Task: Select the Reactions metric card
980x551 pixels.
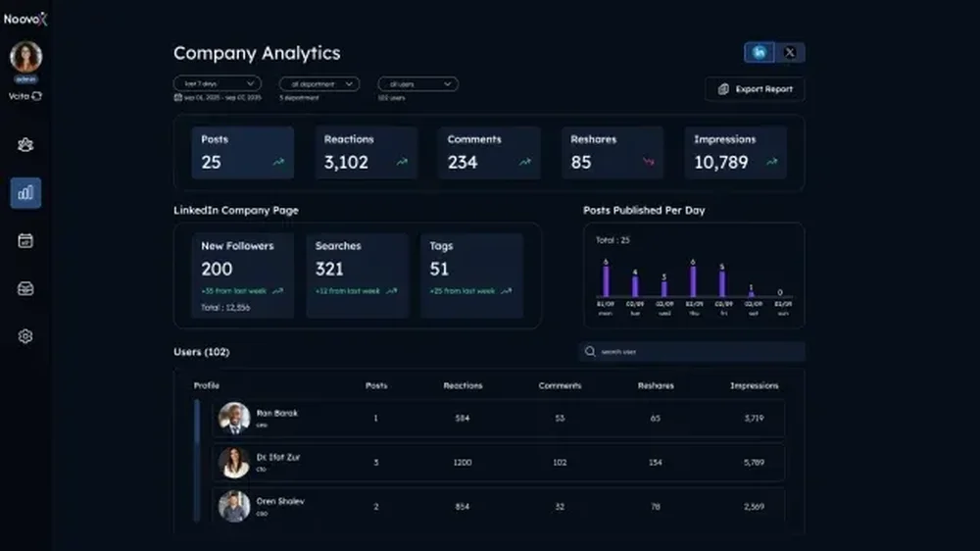Action: [x=367, y=153]
